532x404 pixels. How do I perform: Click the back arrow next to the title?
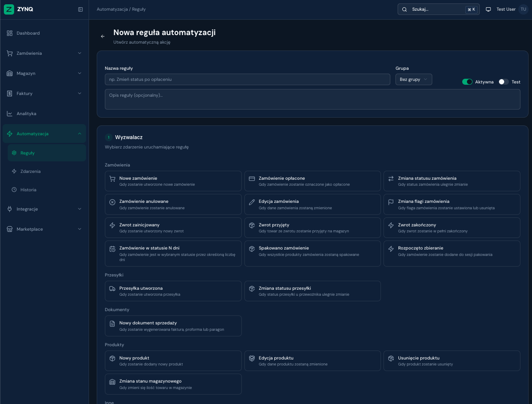click(x=103, y=36)
